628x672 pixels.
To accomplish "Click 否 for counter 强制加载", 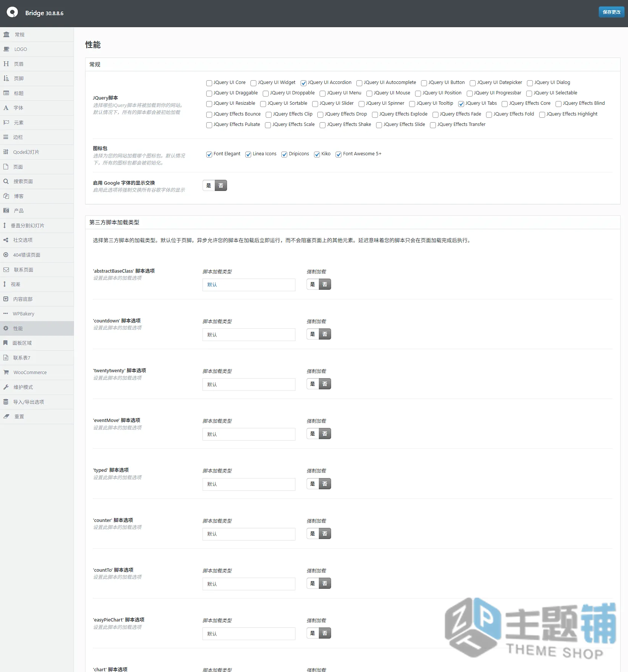I will (325, 533).
